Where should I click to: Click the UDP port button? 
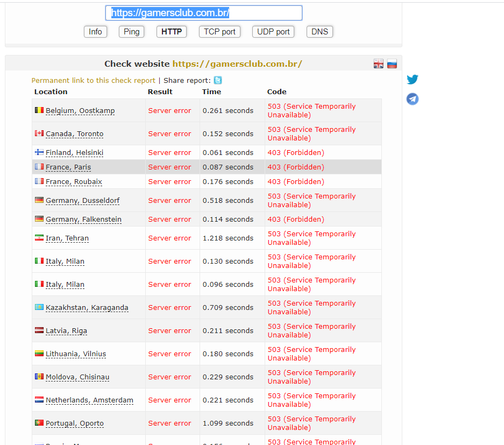(273, 32)
